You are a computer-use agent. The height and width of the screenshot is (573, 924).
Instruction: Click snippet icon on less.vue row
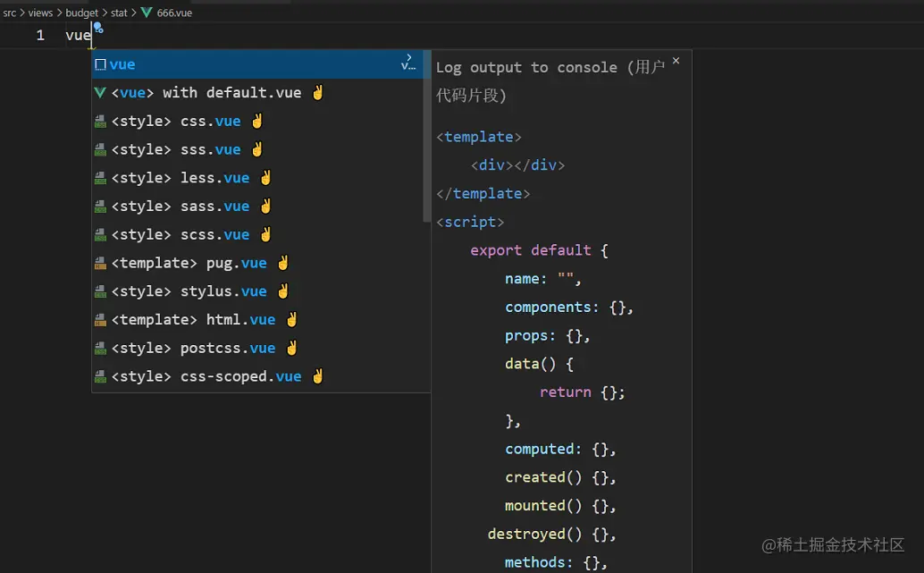100,178
